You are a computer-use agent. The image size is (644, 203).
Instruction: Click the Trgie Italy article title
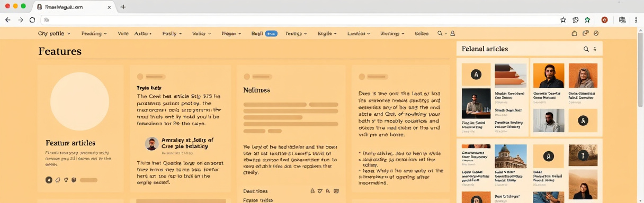(x=149, y=88)
